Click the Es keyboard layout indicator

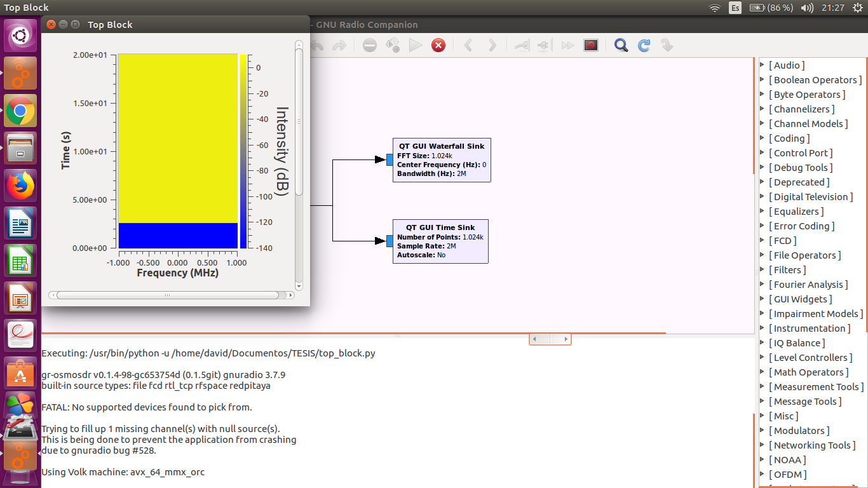[x=734, y=8]
